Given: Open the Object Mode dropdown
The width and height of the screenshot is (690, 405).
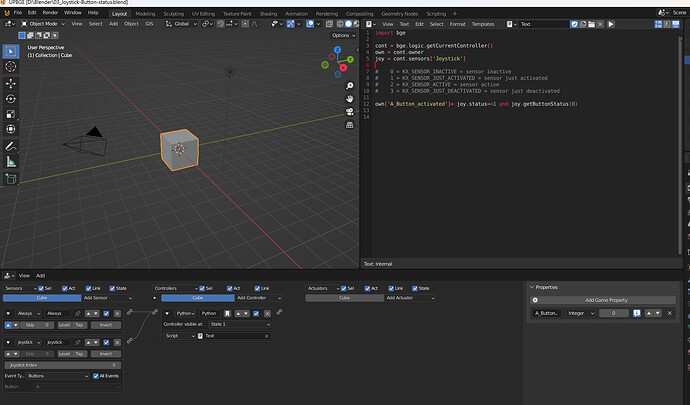Looking at the screenshot, I should coord(43,24).
